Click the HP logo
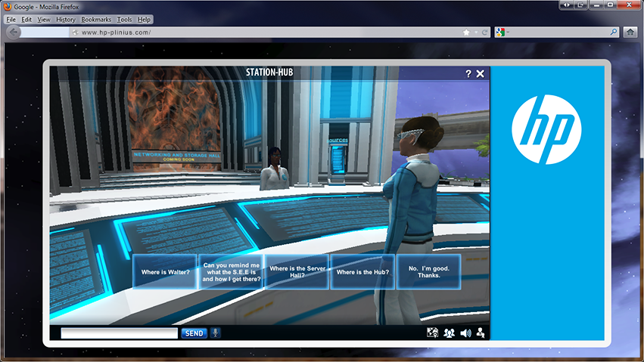 coord(546,129)
